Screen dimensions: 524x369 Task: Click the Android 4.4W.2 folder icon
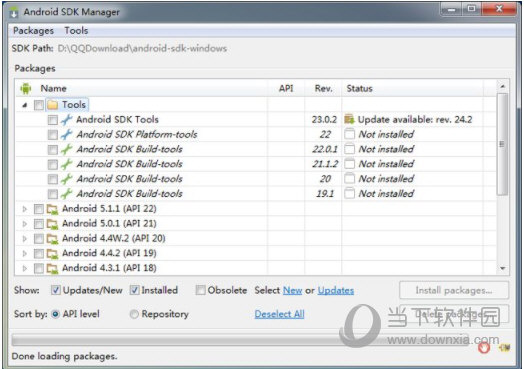click(x=52, y=239)
